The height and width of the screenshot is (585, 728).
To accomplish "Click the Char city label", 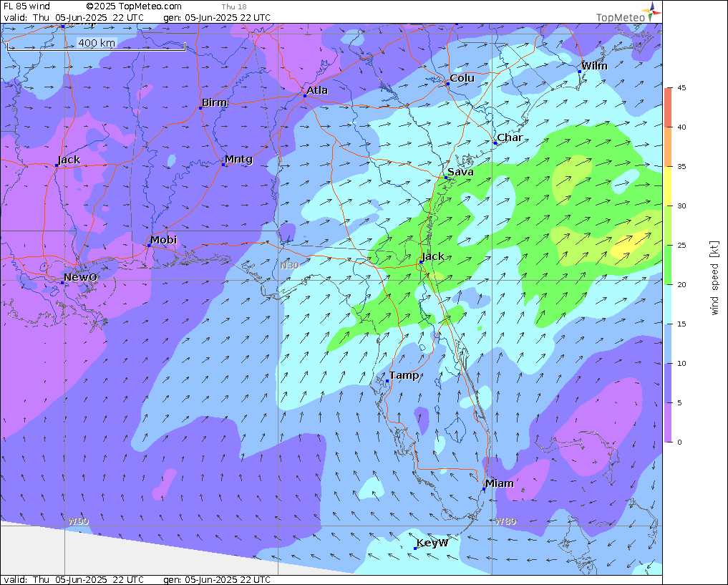I will click(510, 138).
